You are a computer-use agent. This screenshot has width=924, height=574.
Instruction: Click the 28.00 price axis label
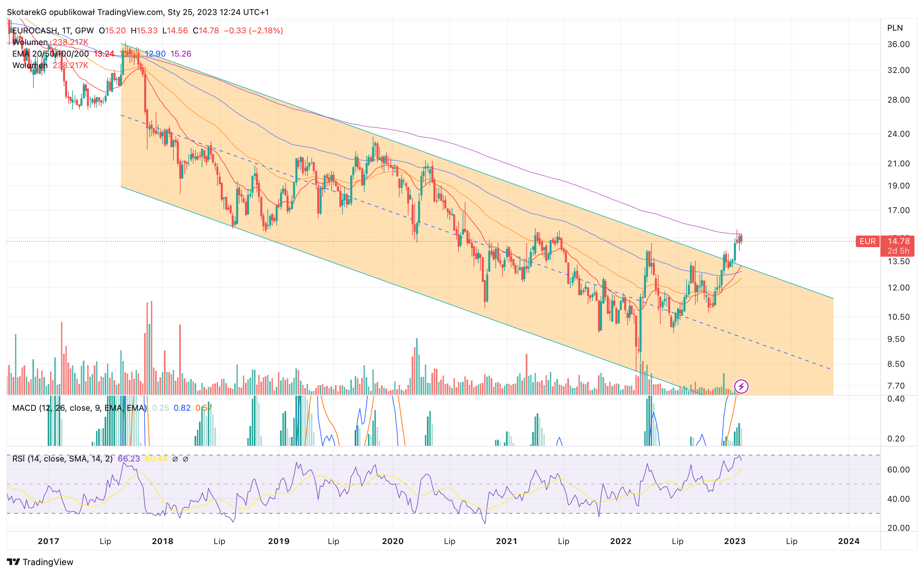click(898, 100)
